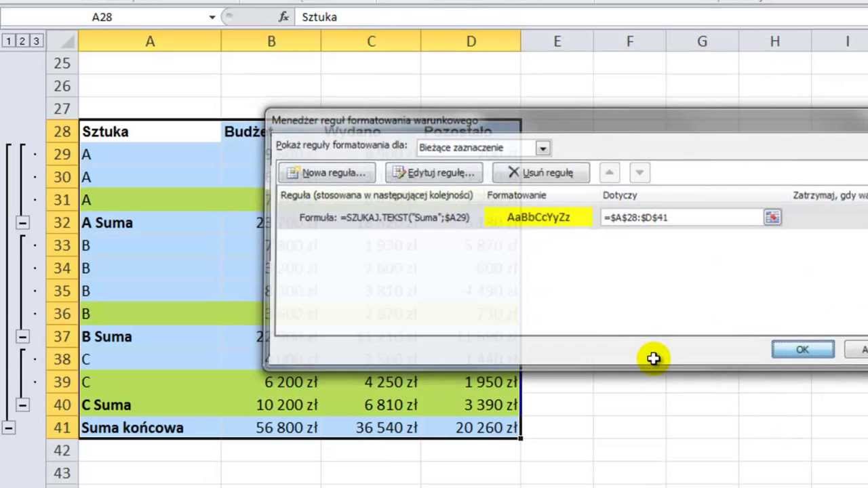Screen dimensions: 868x488
Task: Click the 6 200 zł cell
Action: (271, 382)
